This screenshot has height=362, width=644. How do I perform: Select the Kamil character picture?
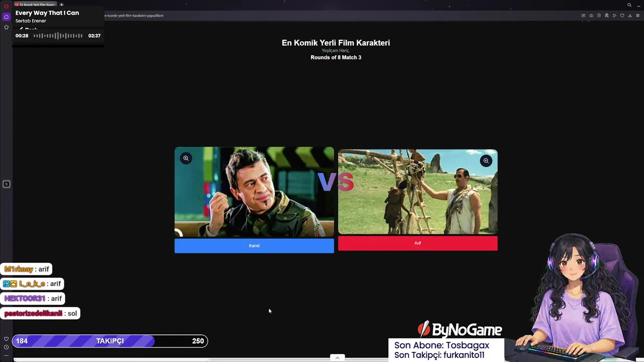[x=254, y=192]
